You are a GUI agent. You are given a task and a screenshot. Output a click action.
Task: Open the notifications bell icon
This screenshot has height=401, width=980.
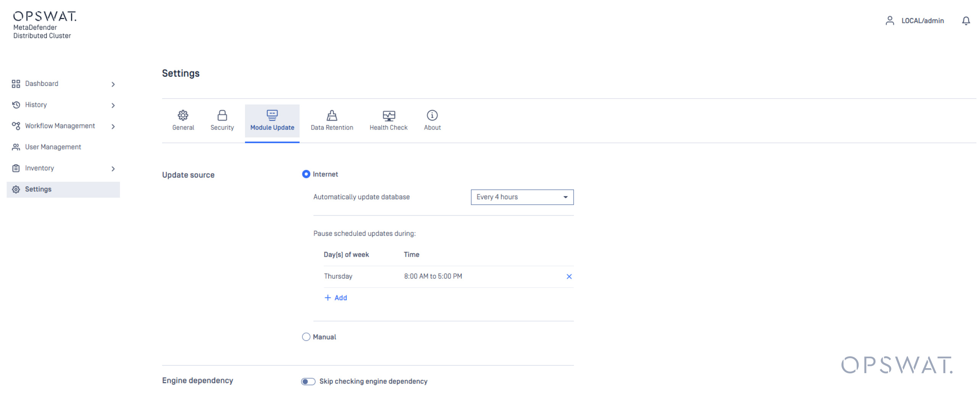(966, 21)
